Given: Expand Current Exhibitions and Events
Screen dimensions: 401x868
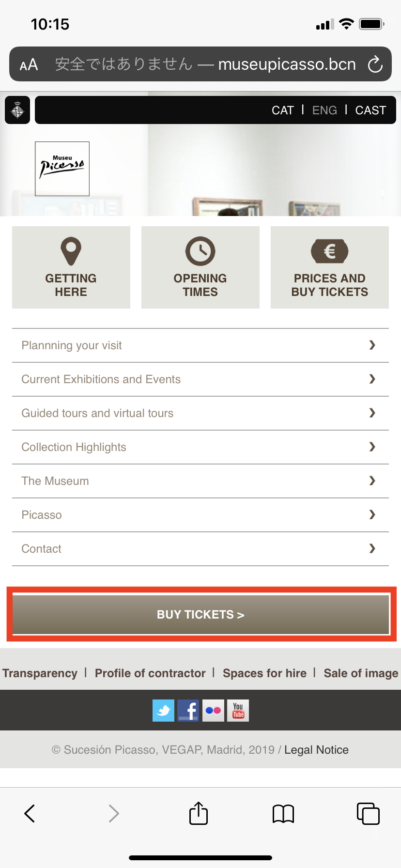Looking at the screenshot, I should click(x=200, y=379).
